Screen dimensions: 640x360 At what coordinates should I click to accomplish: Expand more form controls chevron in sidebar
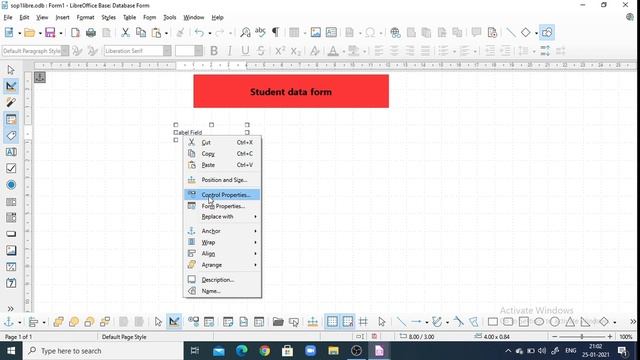pyautogui.click(x=11, y=309)
